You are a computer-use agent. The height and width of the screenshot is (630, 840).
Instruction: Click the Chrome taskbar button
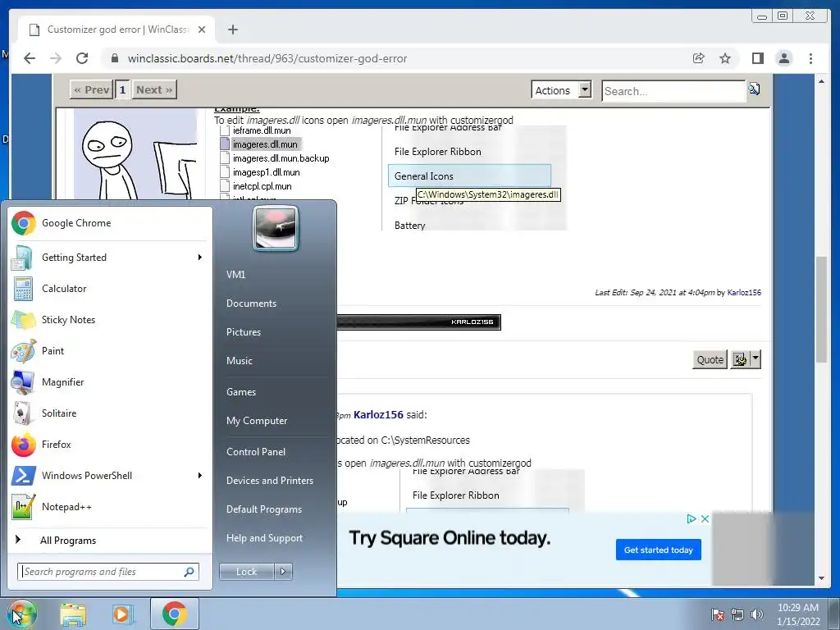tap(175, 614)
